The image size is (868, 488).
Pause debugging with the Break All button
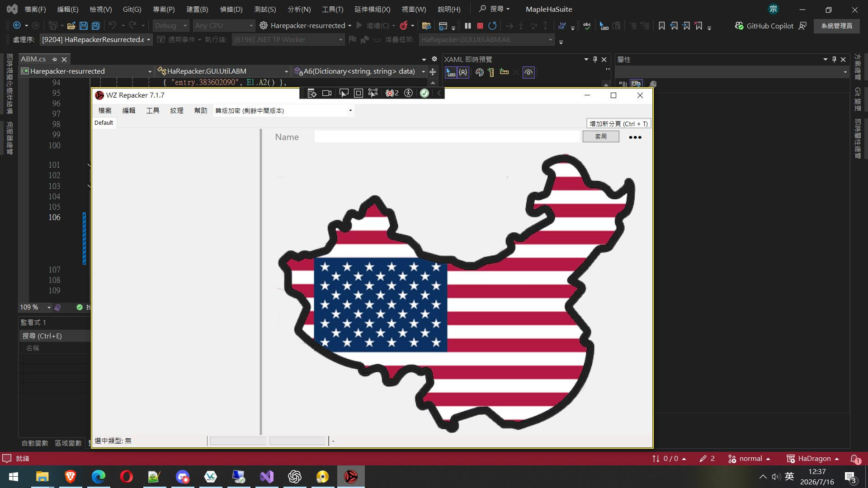(468, 26)
